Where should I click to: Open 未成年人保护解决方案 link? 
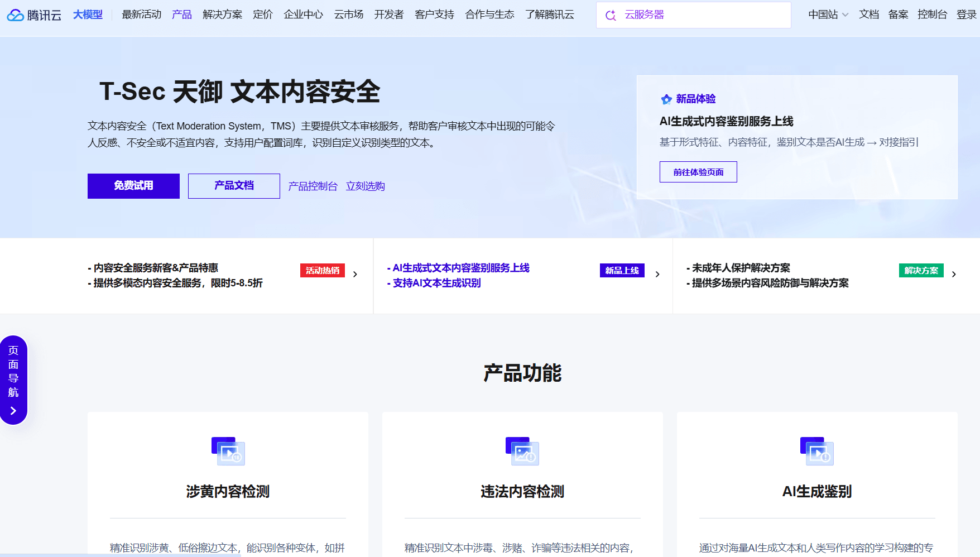738,268
